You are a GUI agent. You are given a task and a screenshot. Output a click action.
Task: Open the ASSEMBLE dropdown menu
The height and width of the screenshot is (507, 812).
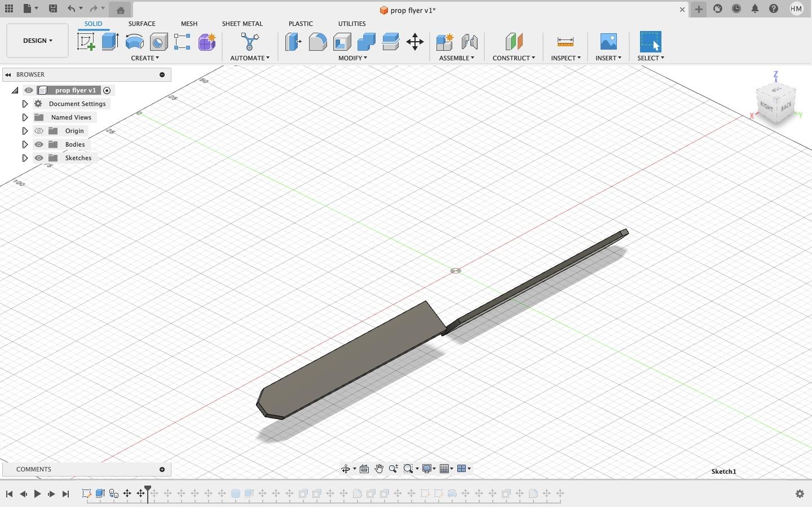click(x=456, y=58)
